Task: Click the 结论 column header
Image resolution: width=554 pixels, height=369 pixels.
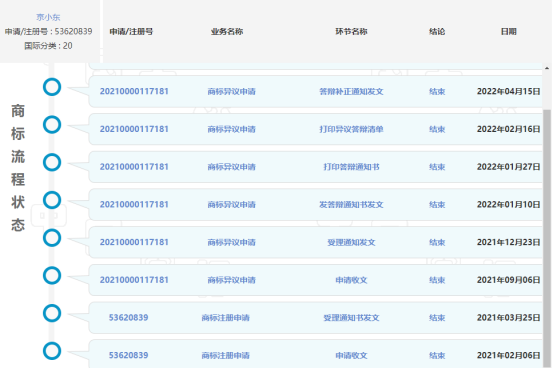Action: coord(437,31)
